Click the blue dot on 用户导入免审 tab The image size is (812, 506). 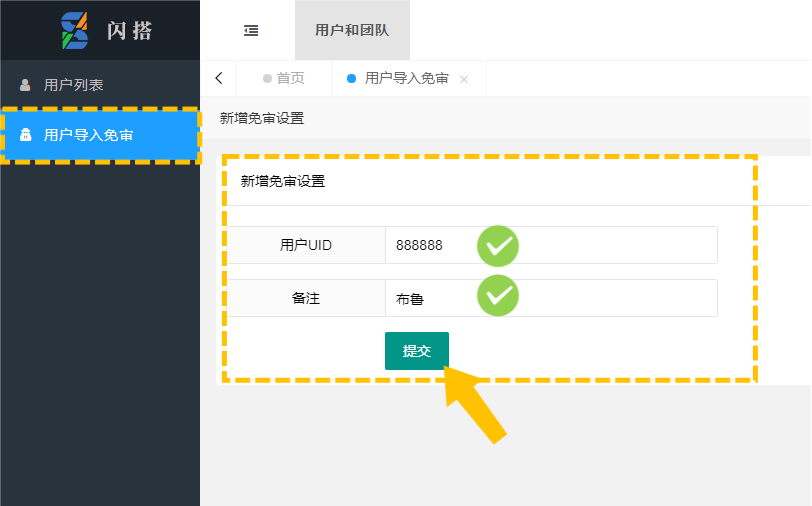(351, 79)
